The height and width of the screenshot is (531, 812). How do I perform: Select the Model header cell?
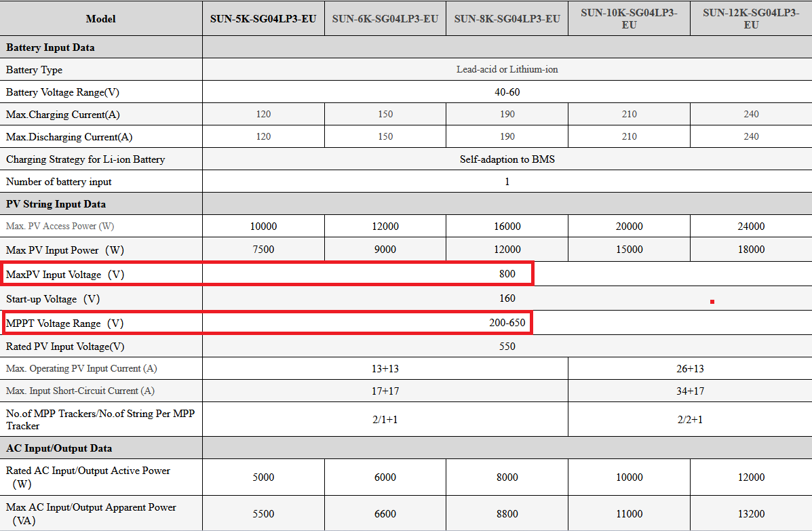pos(100,19)
